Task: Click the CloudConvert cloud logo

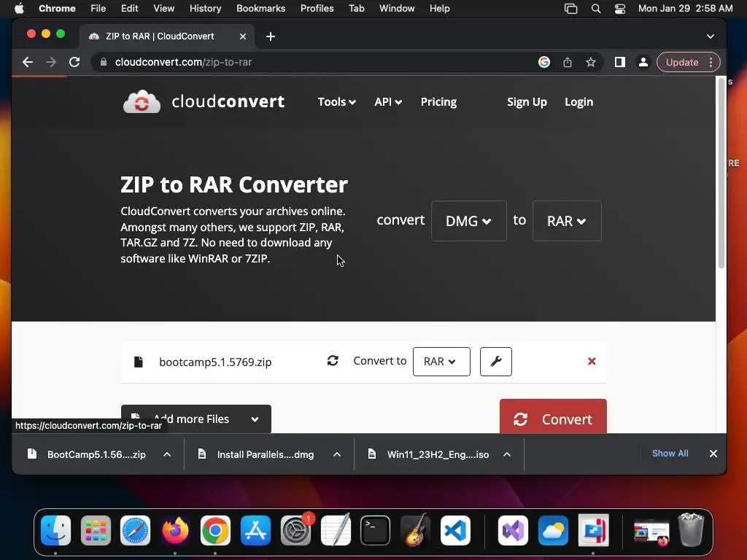Action: click(x=142, y=101)
